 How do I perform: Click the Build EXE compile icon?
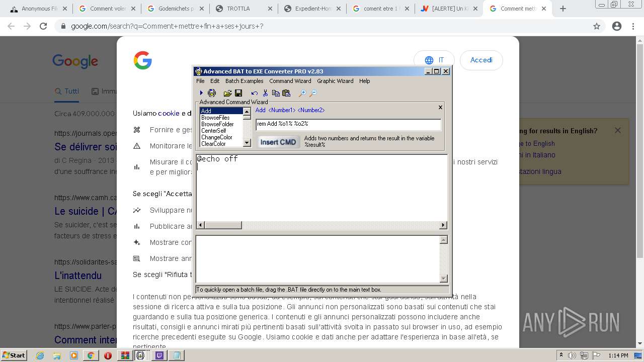pos(212,93)
